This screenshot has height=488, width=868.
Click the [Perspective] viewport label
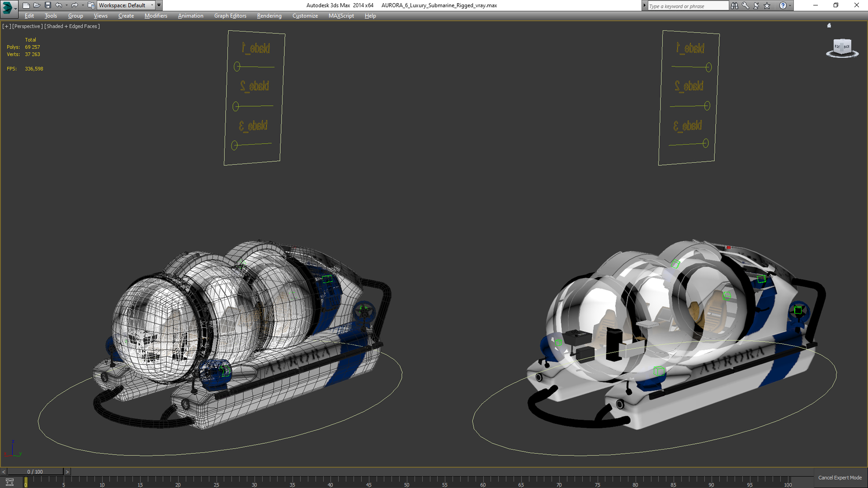(x=27, y=26)
